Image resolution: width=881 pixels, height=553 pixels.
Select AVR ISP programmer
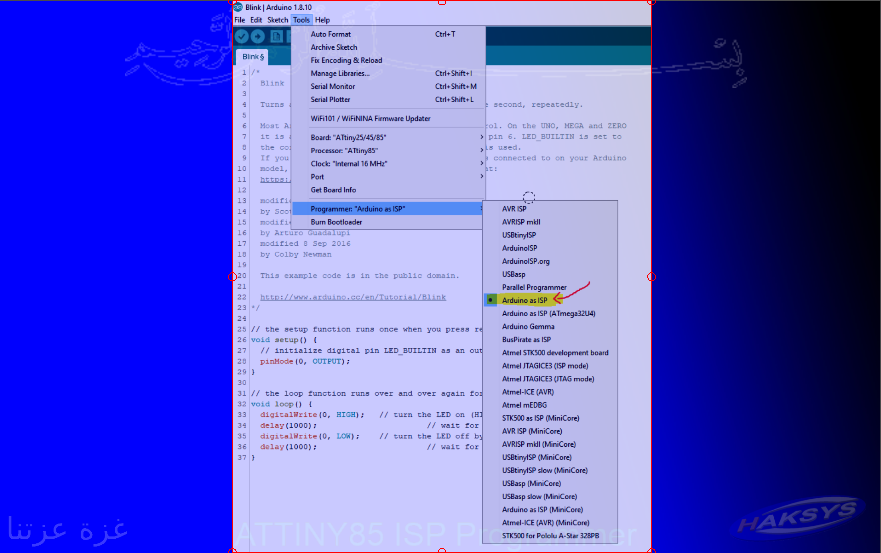point(550,209)
